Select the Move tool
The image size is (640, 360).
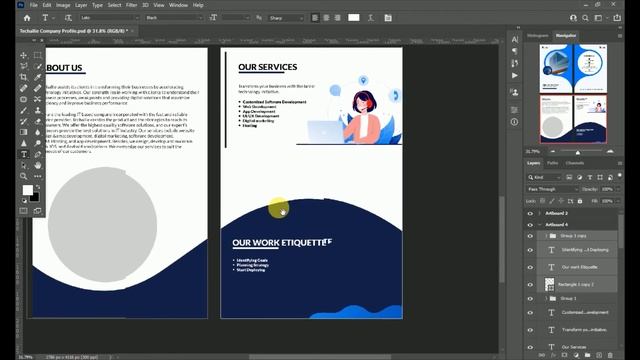point(24,55)
